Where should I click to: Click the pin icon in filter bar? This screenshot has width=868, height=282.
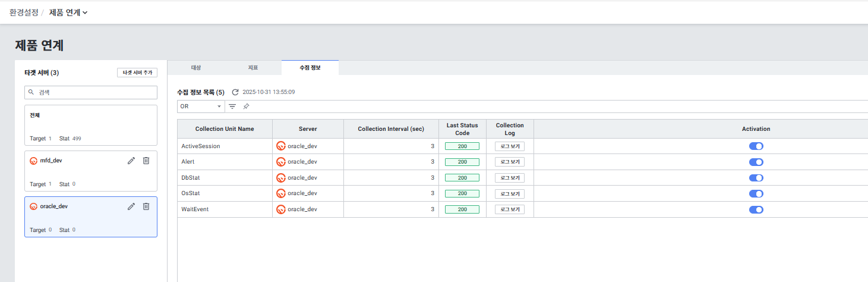pyautogui.click(x=246, y=106)
